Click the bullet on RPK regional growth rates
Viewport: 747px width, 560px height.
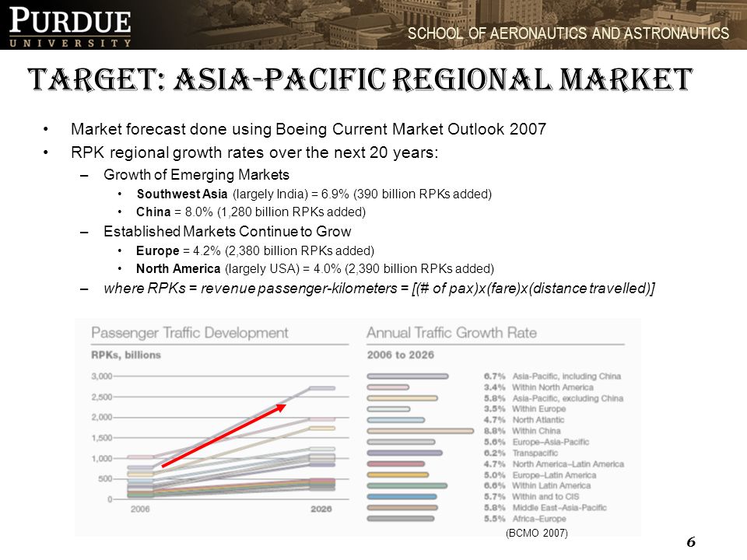pyautogui.click(x=254, y=152)
